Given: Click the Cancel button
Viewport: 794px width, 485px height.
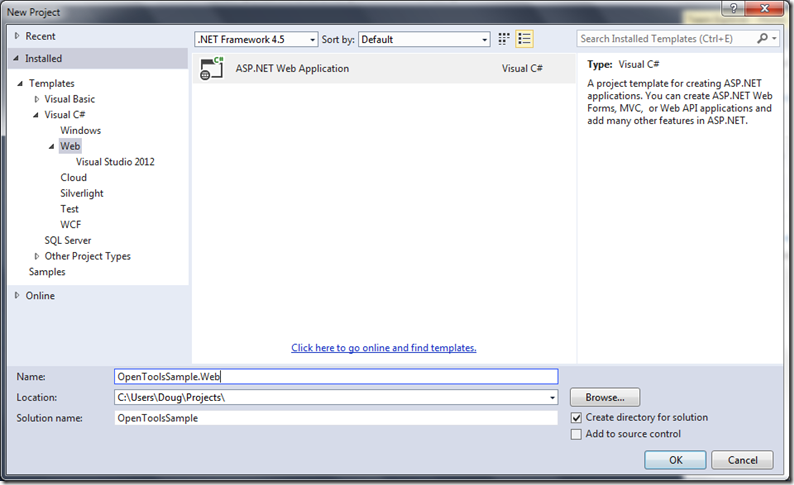Looking at the screenshot, I should click(742, 460).
